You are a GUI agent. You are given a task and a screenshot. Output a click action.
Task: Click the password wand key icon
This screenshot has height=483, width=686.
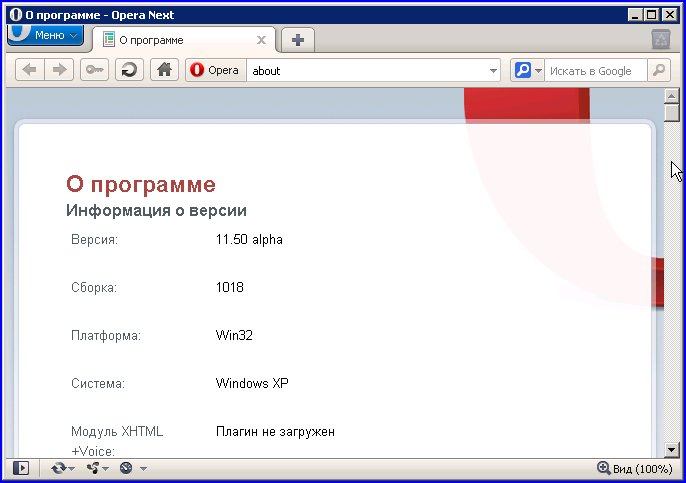tap(94, 70)
